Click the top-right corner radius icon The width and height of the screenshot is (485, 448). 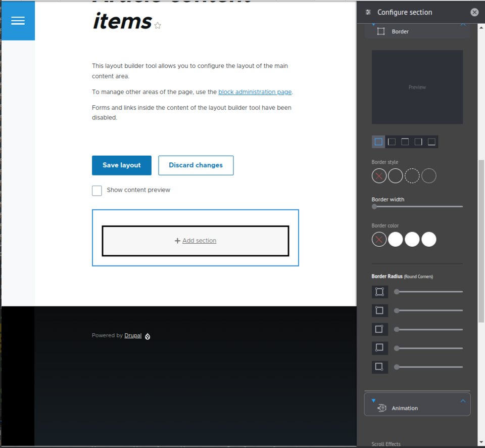[379, 329]
